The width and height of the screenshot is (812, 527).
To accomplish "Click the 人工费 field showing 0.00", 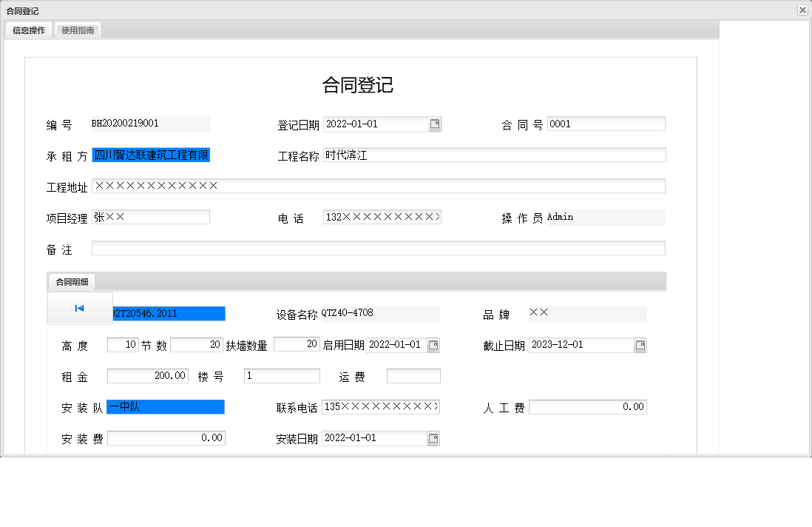I will [x=587, y=406].
